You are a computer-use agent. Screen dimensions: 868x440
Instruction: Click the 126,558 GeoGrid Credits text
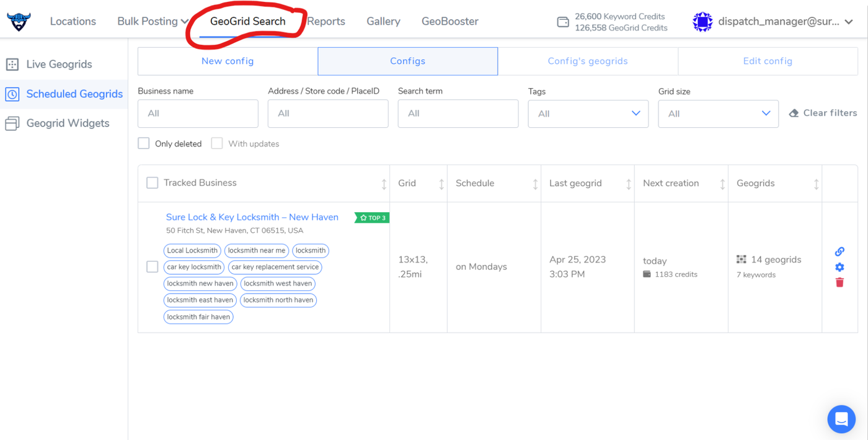click(x=621, y=28)
